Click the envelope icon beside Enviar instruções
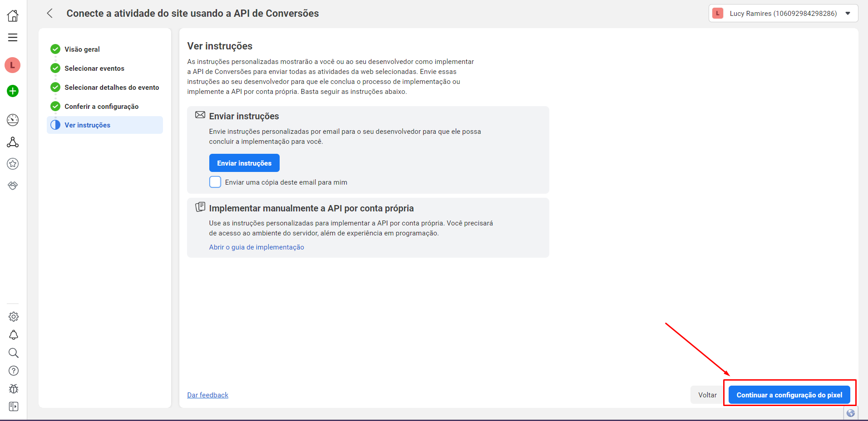This screenshot has height=421, width=868. (200, 115)
